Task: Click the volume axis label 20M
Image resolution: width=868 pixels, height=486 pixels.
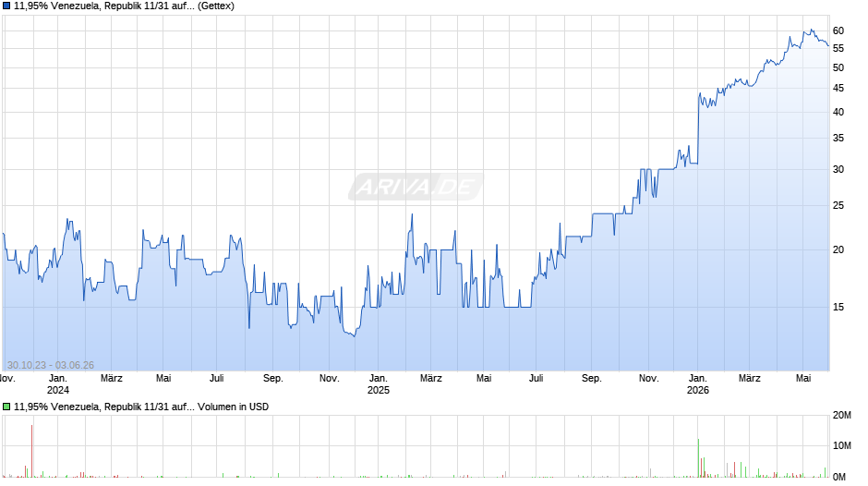Action: [x=842, y=416]
